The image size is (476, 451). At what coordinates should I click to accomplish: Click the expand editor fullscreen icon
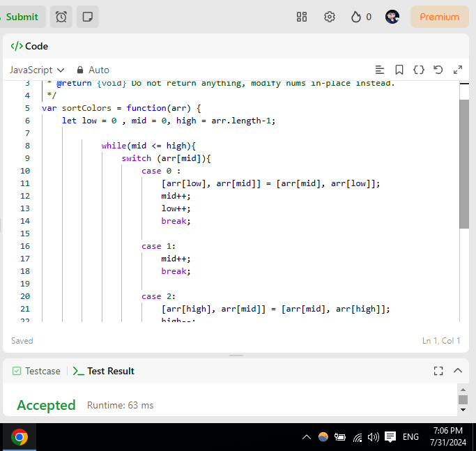(458, 70)
